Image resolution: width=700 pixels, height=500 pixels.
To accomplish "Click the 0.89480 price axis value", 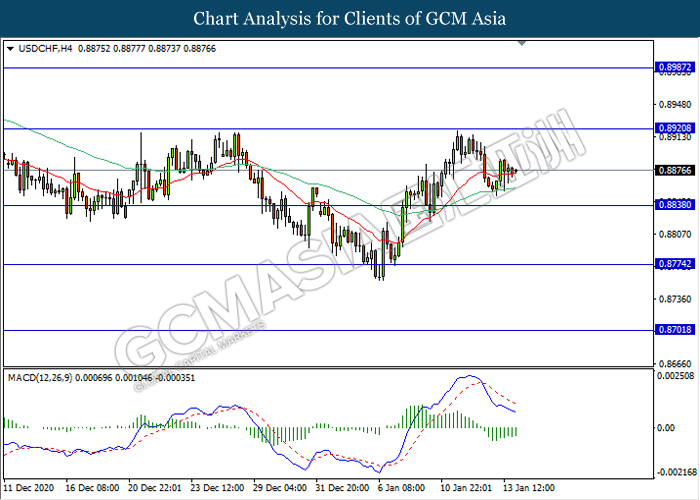I will [673, 104].
